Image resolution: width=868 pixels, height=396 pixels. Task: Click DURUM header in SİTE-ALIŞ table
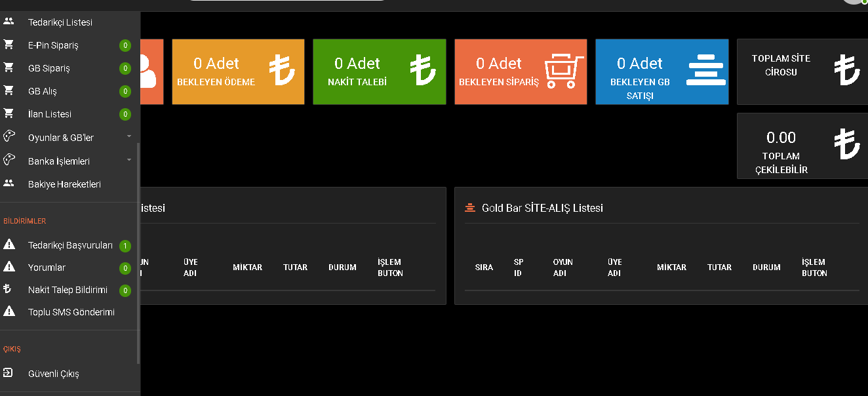(x=766, y=267)
